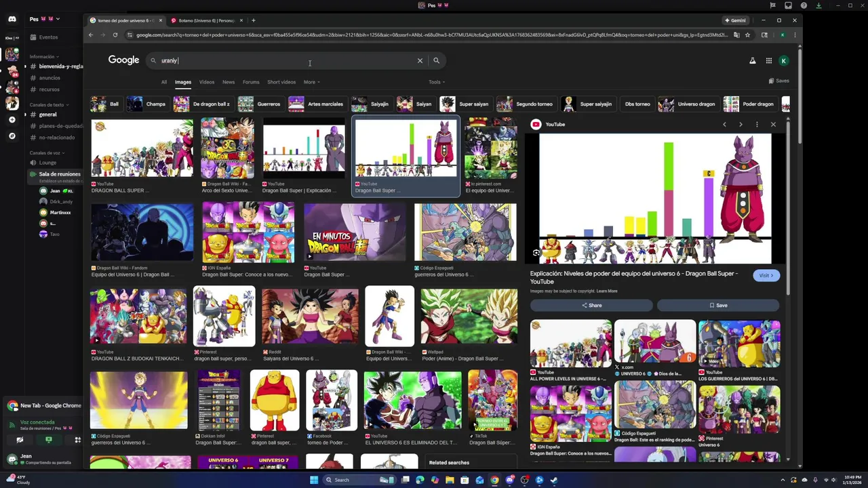The image size is (868, 488).
Task: Collapse the Información category
Action: click(x=44, y=57)
